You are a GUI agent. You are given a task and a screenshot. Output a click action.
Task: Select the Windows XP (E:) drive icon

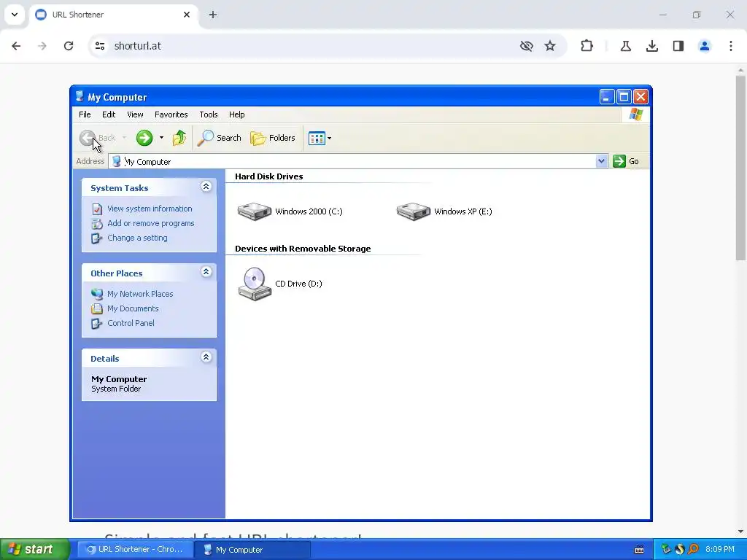414,211
